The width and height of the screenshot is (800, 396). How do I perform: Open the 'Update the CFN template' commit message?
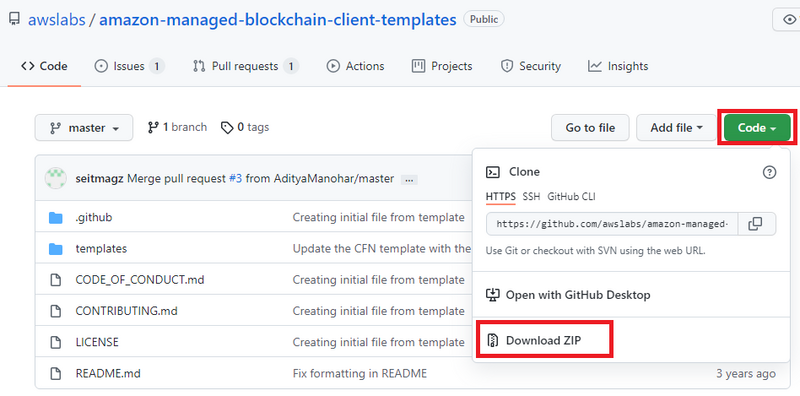click(x=382, y=249)
